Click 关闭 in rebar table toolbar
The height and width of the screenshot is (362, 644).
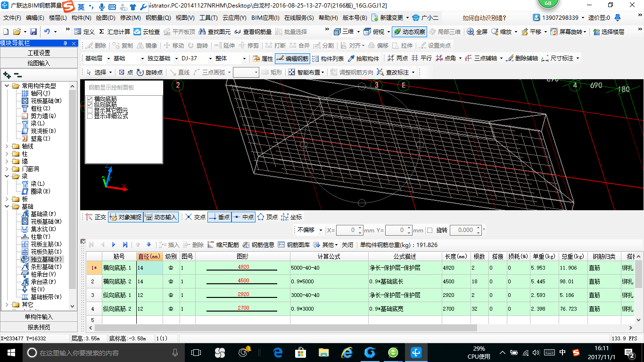[x=347, y=245]
